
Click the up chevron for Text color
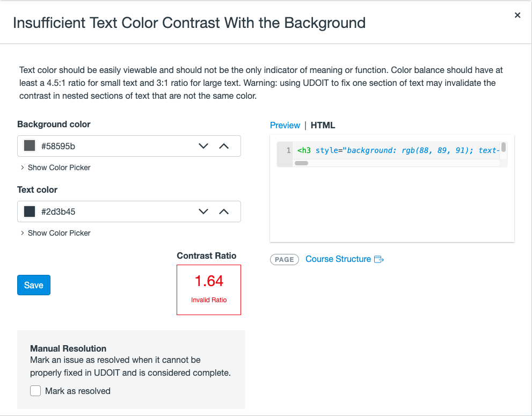click(224, 211)
